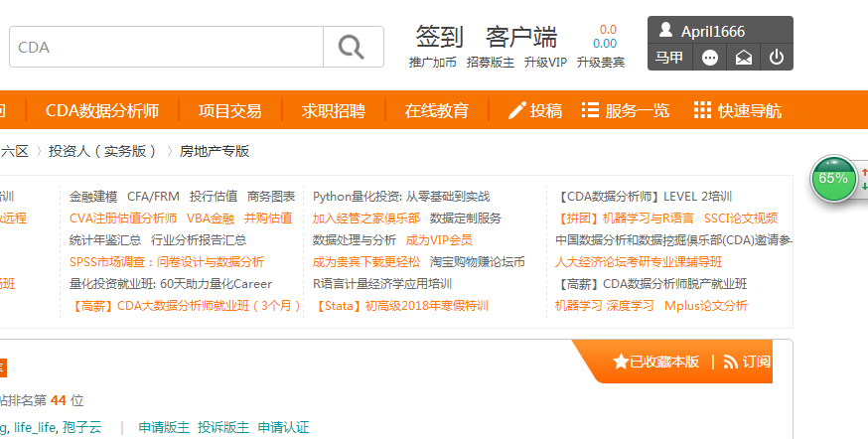Open the SSCI论文视频 link

pos(741,219)
